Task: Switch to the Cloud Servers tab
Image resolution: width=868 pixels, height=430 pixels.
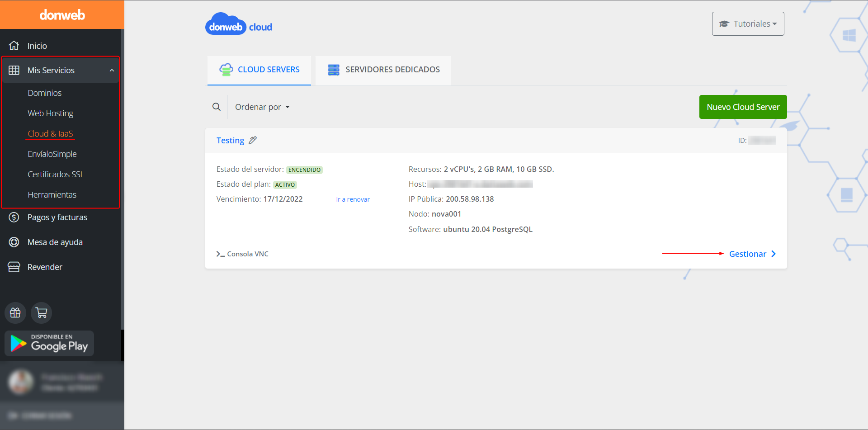Action: (x=259, y=70)
